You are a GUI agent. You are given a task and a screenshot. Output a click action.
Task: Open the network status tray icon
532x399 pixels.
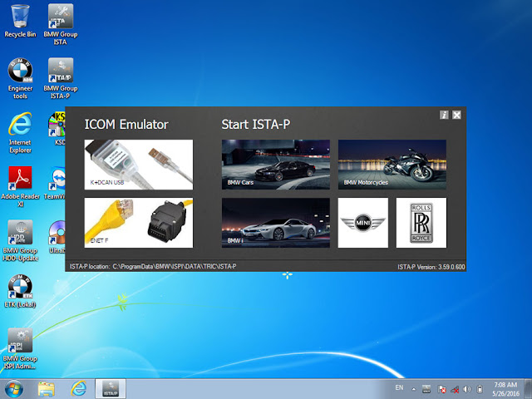(455, 389)
